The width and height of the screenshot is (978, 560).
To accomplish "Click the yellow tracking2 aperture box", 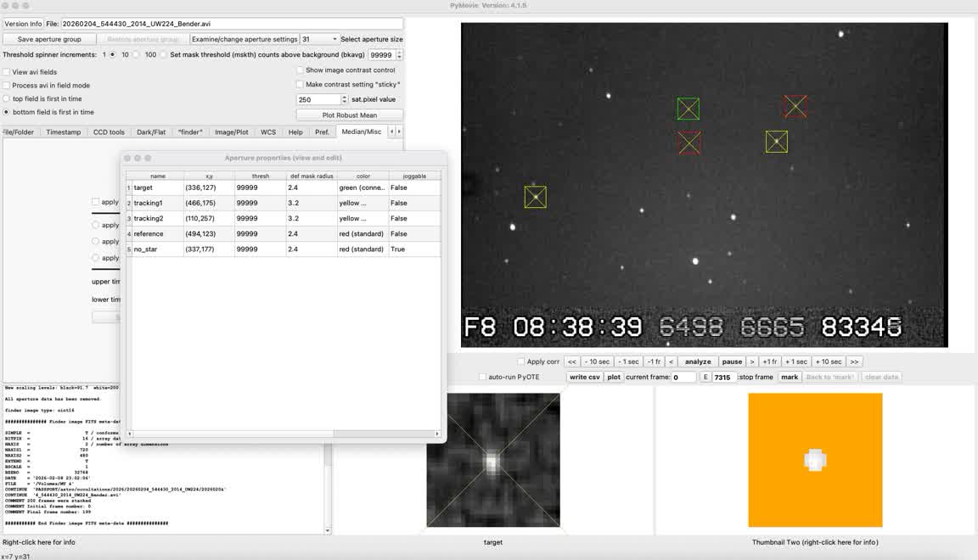I will [x=535, y=197].
